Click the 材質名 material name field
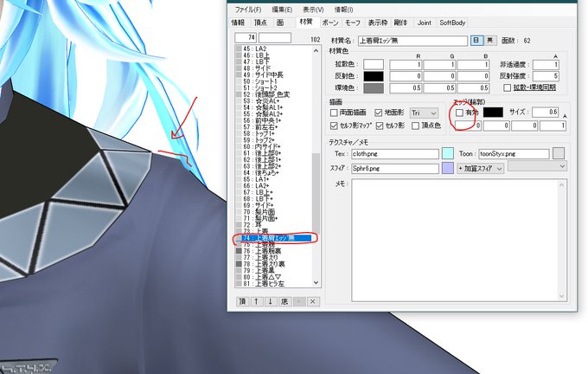Viewport: 588px width, 374px height. click(x=412, y=41)
